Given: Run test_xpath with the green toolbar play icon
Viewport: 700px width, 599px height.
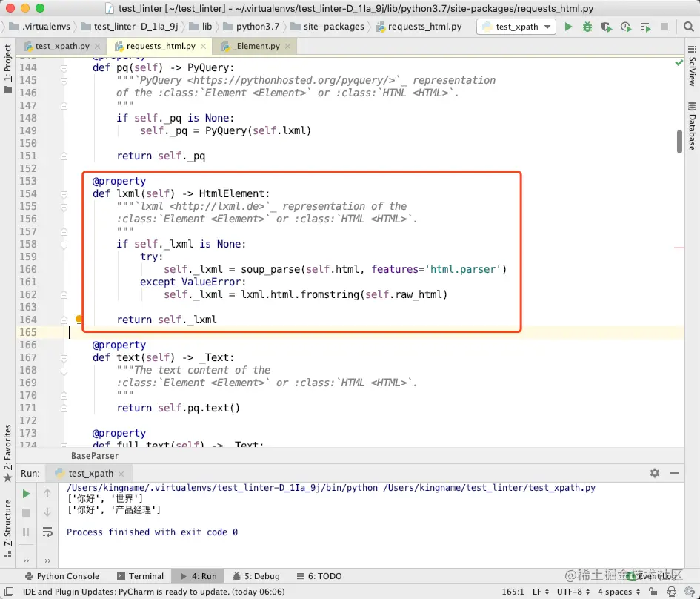Looking at the screenshot, I should tap(568, 27).
